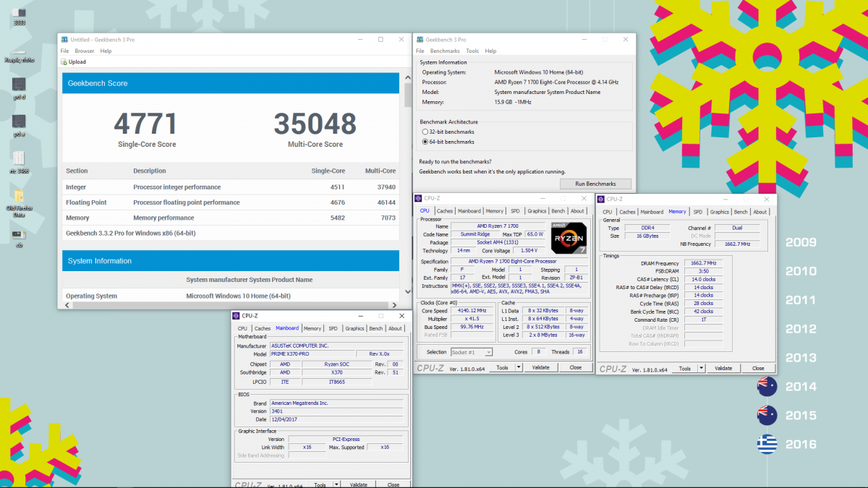The image size is (868, 488).
Task: Click horizontal scrollbar in Geekbench results
Action: click(x=233, y=305)
